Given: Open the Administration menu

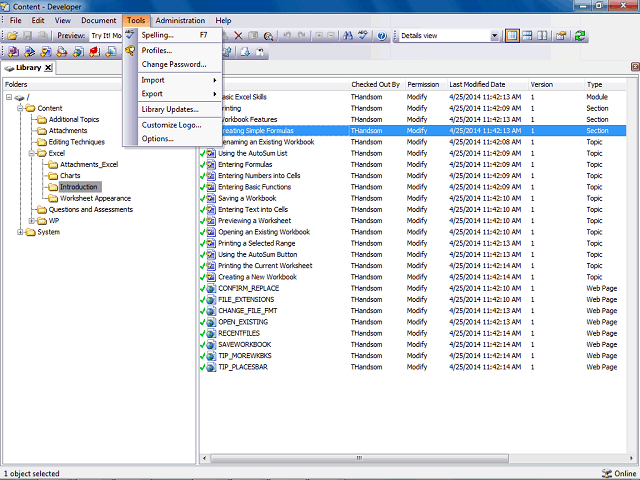Looking at the screenshot, I should pyautogui.click(x=180, y=20).
